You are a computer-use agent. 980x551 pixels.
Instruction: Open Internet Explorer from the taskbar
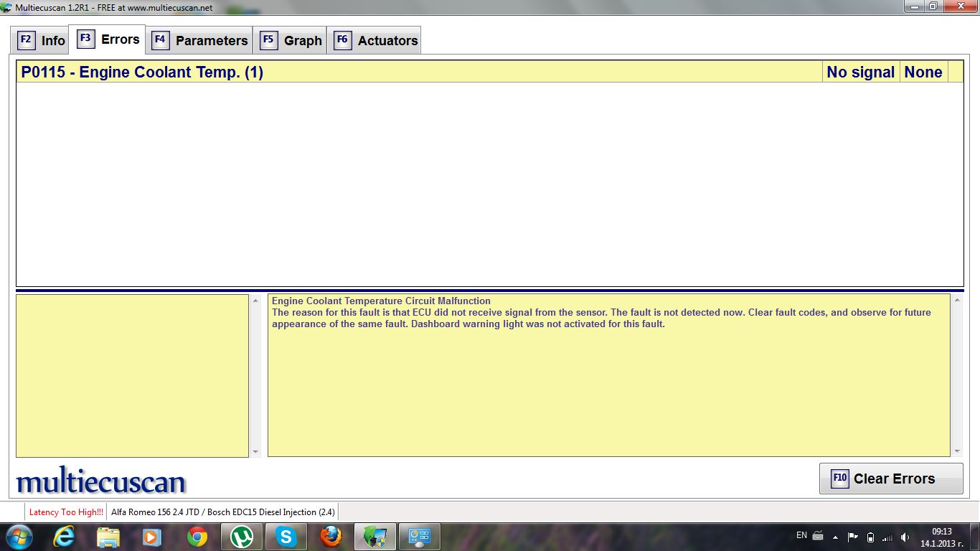65,537
